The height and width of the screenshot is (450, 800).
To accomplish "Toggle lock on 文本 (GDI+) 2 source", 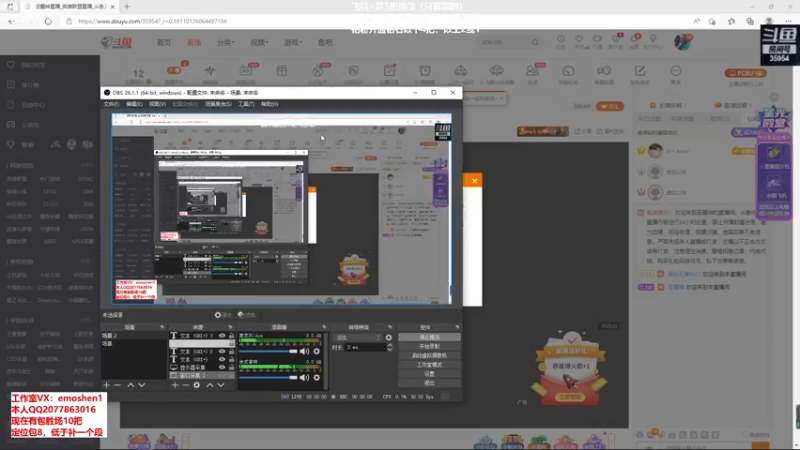I will coord(231,352).
